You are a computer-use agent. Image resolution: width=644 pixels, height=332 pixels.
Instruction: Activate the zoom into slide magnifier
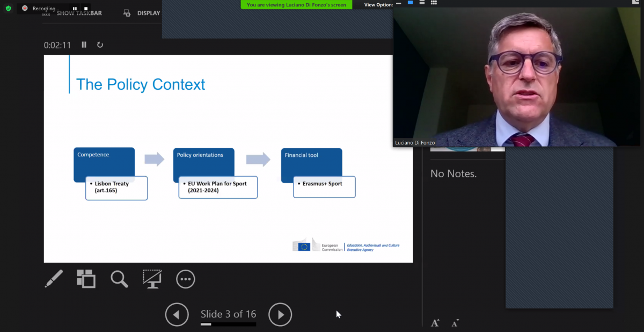point(119,279)
